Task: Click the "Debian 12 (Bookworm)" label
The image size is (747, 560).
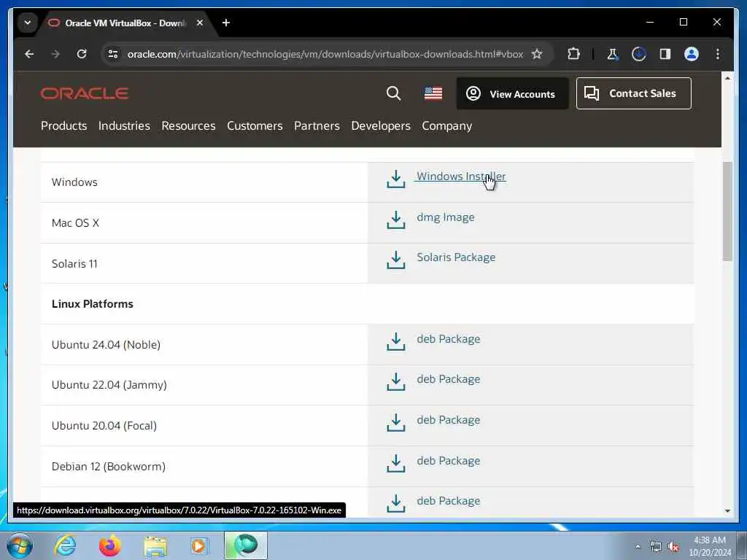Action: coord(109,467)
